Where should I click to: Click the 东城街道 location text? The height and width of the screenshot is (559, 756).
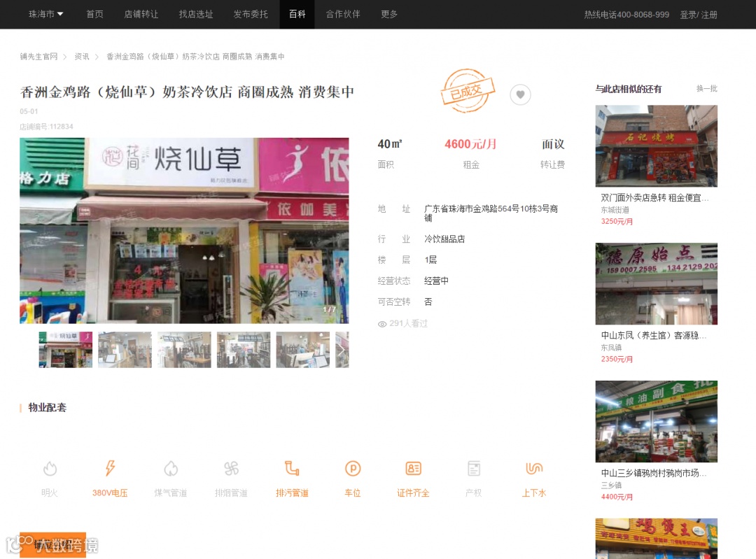click(615, 210)
